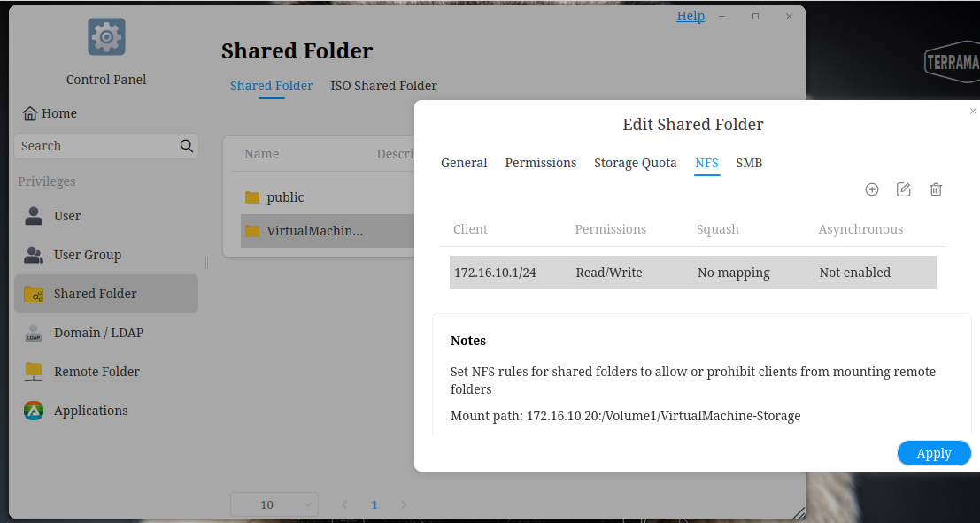Viewport: 980px width, 523px height.
Task: Click the Asynchronous column header
Action: point(860,229)
